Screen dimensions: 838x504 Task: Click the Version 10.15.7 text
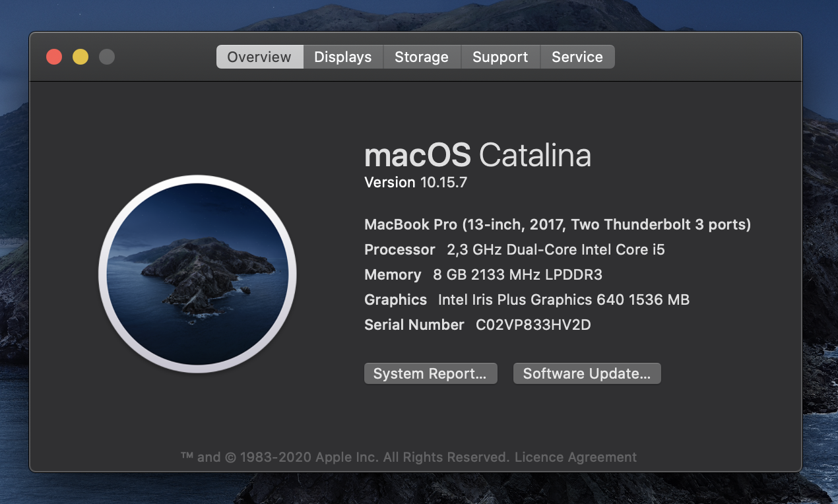416,183
